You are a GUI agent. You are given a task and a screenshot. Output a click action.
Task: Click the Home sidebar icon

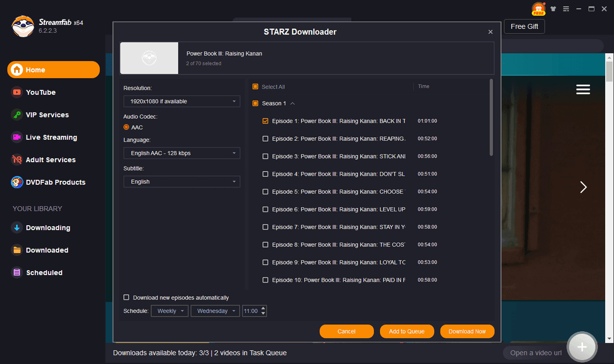point(17,70)
